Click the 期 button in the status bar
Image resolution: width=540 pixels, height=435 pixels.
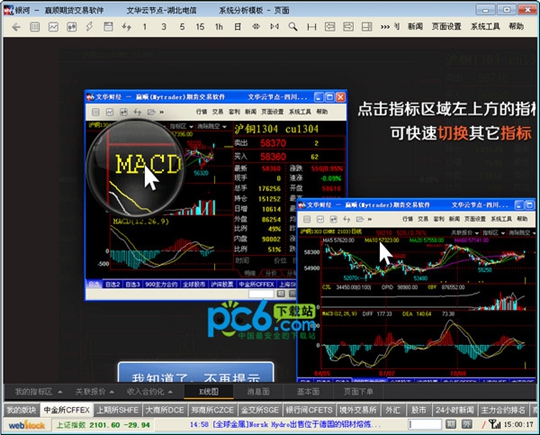click(x=451, y=424)
